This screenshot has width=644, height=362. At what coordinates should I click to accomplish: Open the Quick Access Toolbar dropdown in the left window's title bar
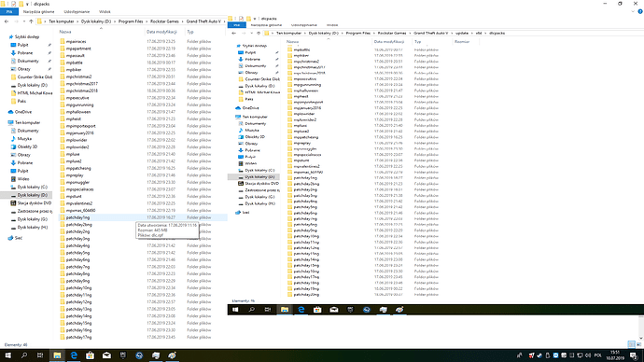click(x=27, y=4)
